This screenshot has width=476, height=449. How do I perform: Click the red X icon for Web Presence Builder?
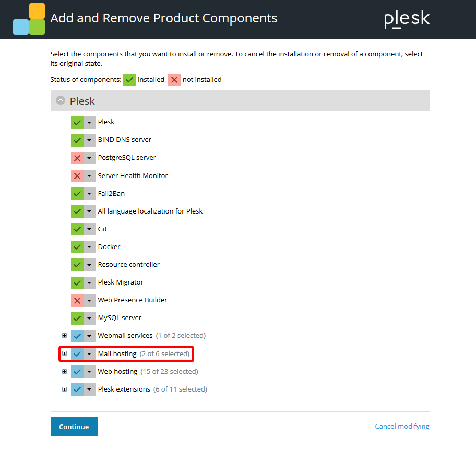coord(76,300)
